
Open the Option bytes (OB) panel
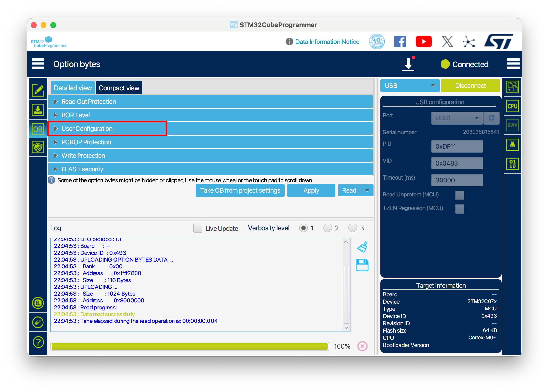click(38, 129)
